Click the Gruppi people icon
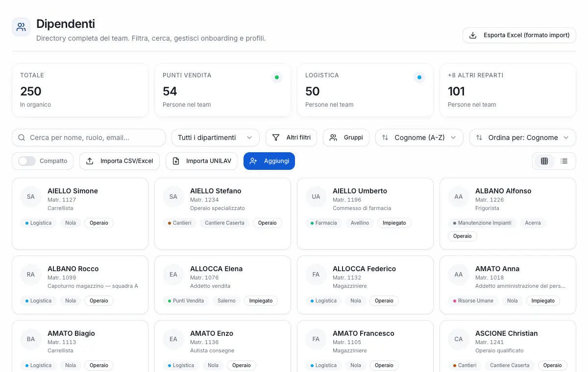Image resolution: width=588 pixels, height=372 pixels. point(333,138)
